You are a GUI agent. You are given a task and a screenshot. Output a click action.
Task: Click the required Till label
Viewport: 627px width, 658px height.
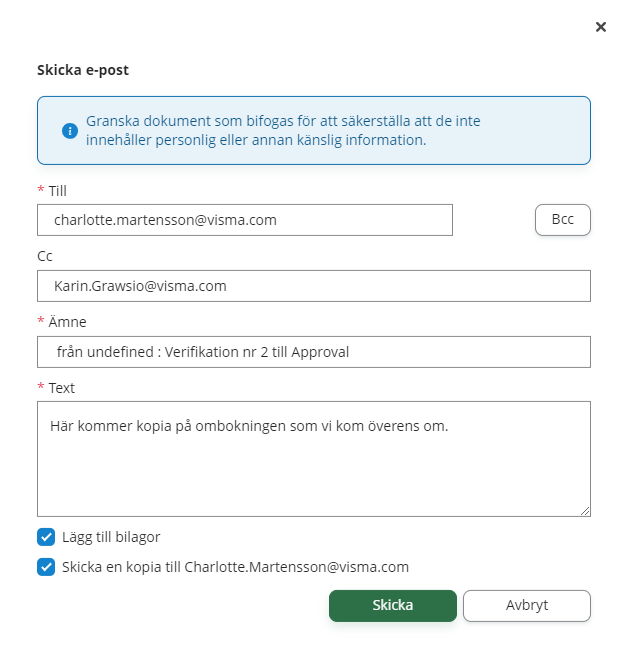(x=58, y=190)
